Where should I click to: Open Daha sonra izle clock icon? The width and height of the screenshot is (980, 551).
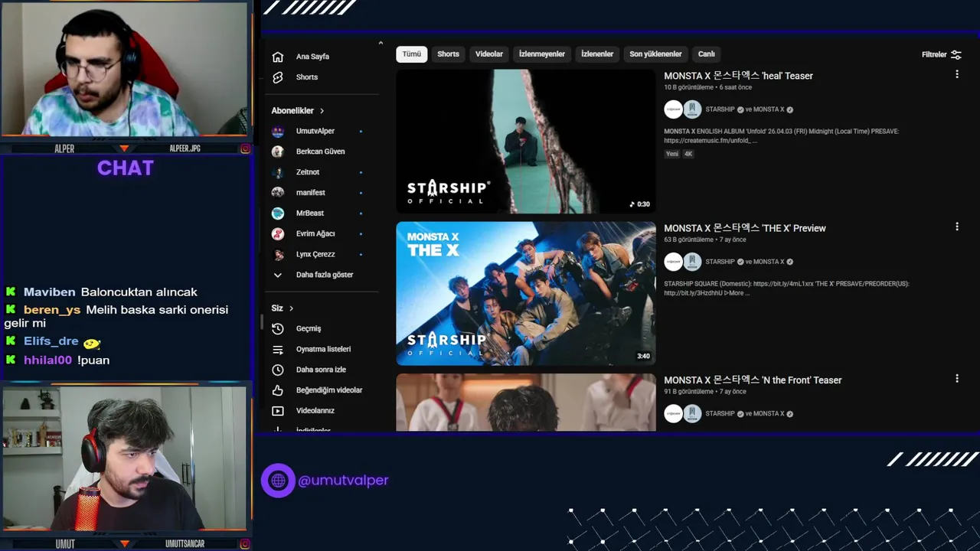click(x=278, y=370)
